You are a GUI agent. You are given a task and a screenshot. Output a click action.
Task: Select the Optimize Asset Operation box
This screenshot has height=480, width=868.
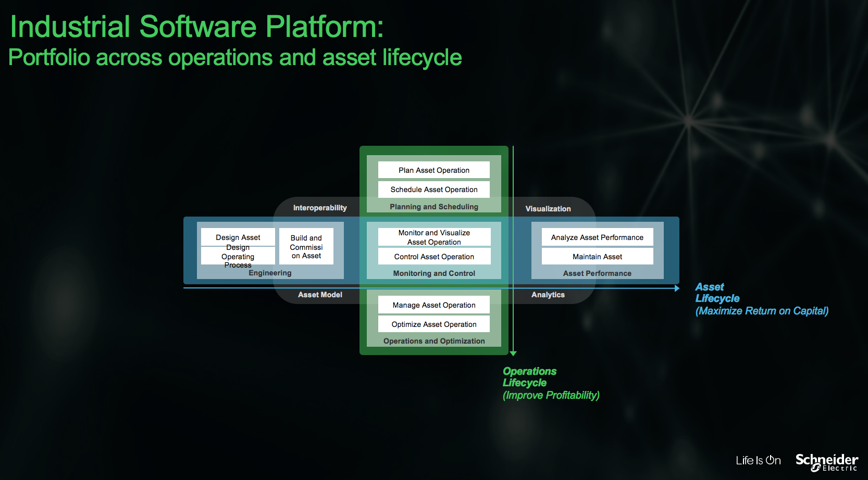click(434, 324)
